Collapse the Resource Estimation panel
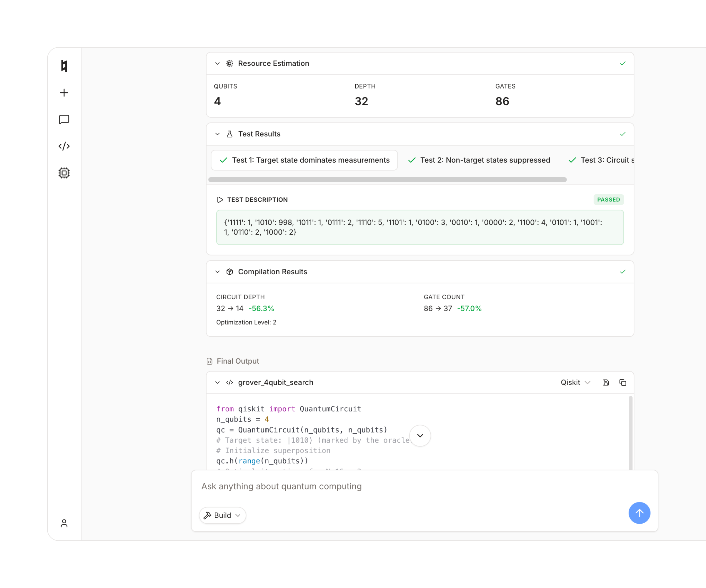The width and height of the screenshot is (706, 588). pyautogui.click(x=217, y=63)
